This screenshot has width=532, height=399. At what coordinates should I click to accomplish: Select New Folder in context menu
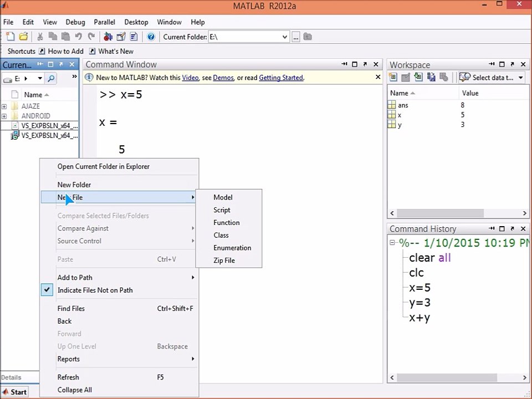[x=119, y=185]
